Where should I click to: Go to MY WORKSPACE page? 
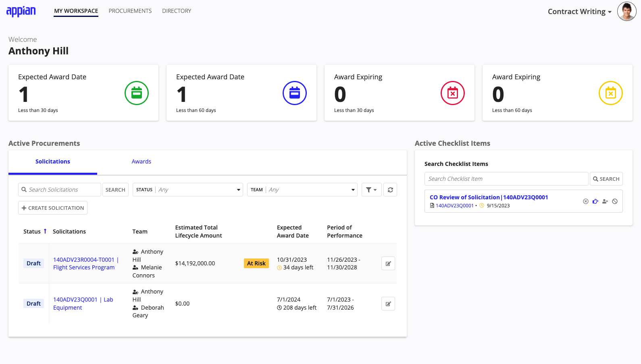[76, 11]
